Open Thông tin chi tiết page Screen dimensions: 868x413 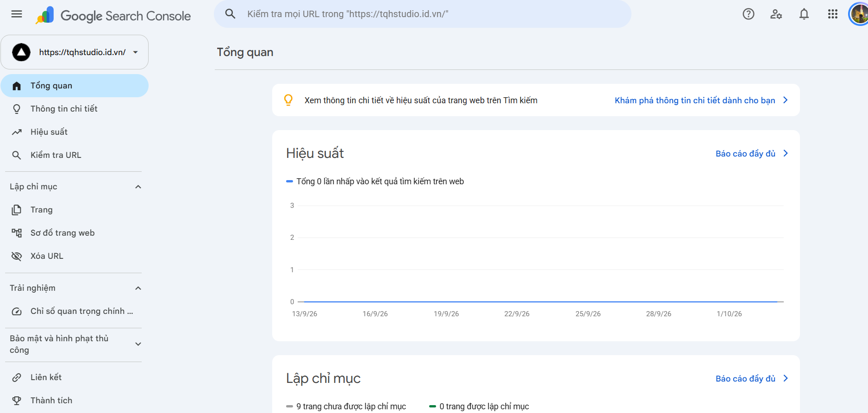75,109
